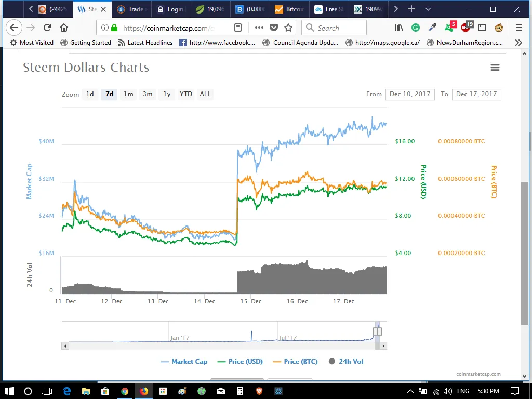The image size is (532, 399).
Task: Click the monkey extension icon
Action: tap(499, 28)
